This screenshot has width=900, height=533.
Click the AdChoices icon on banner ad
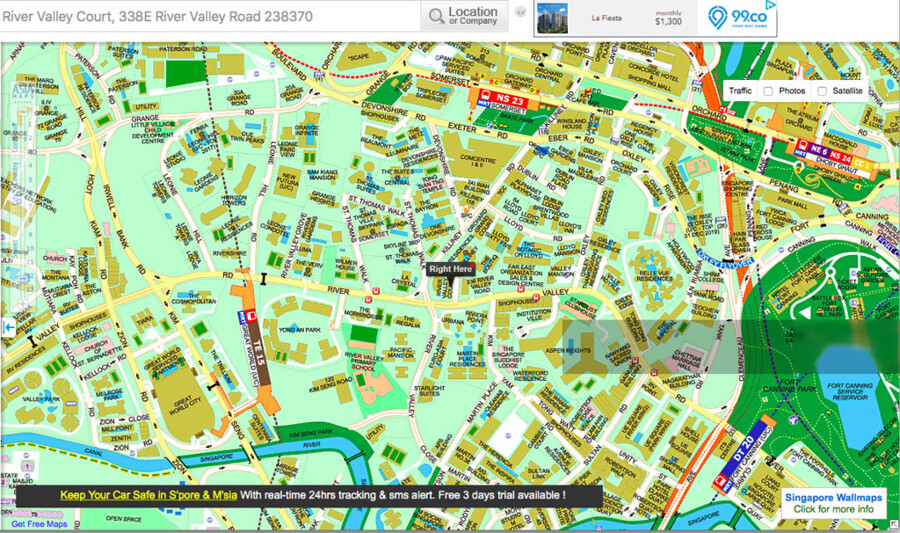click(773, 5)
